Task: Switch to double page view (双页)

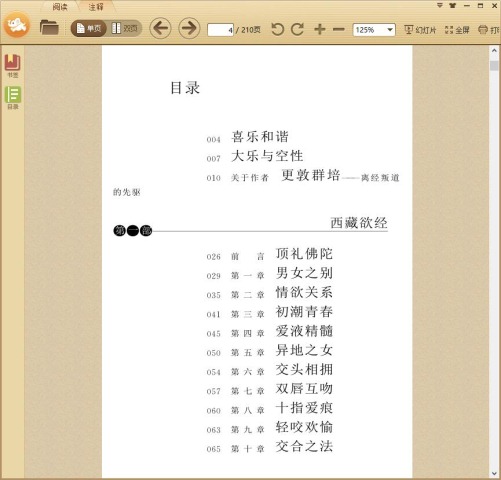Action: coord(124,29)
